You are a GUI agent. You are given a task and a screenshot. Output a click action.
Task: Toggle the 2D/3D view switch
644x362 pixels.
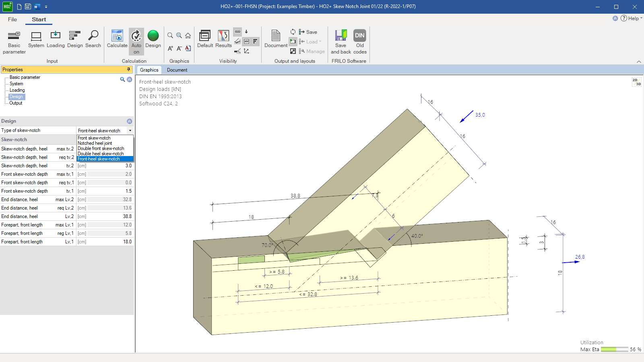(x=637, y=82)
